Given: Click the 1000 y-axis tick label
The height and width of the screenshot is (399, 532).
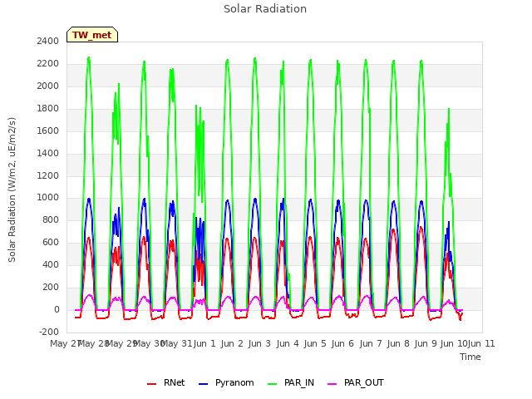Looking at the screenshot, I should 48,198.
